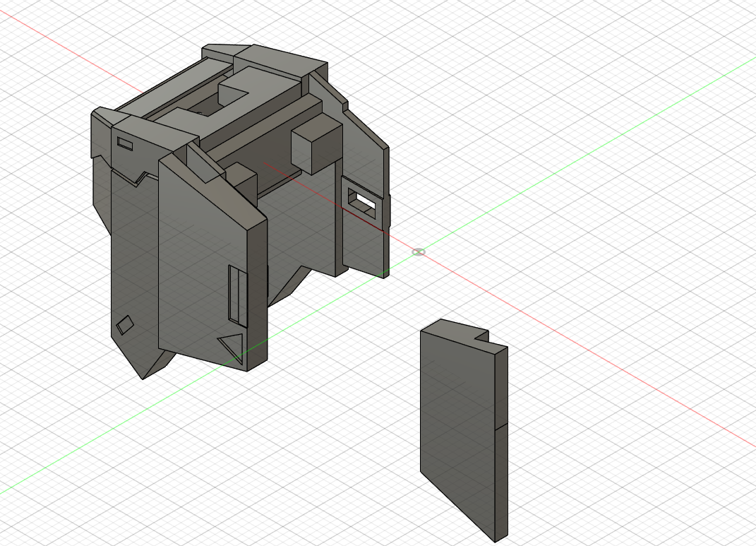Select the protruding cube block inside housing

(x=316, y=145)
